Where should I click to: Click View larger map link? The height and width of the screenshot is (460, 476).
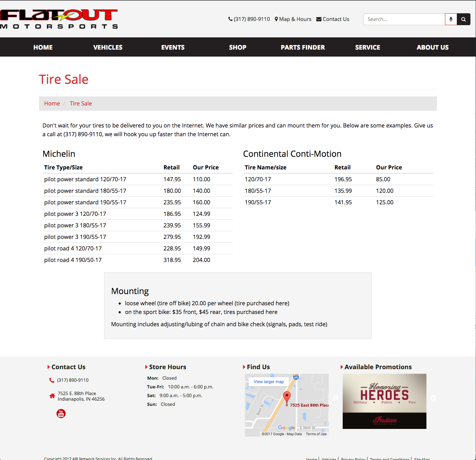point(269,382)
